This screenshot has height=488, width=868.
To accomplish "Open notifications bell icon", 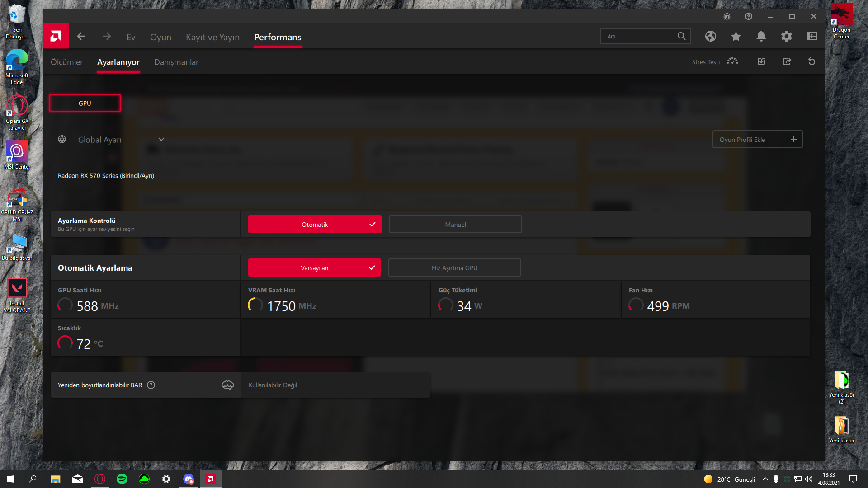I will (761, 37).
